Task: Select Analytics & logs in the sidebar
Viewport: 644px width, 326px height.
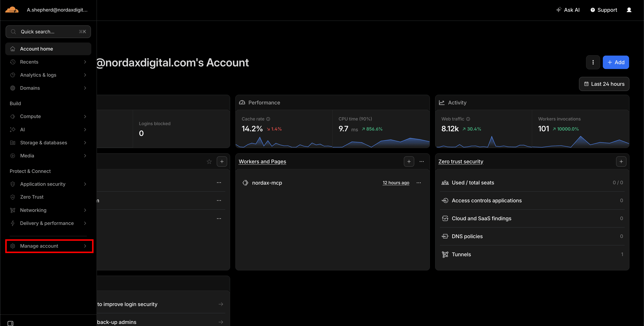Action: (x=38, y=75)
